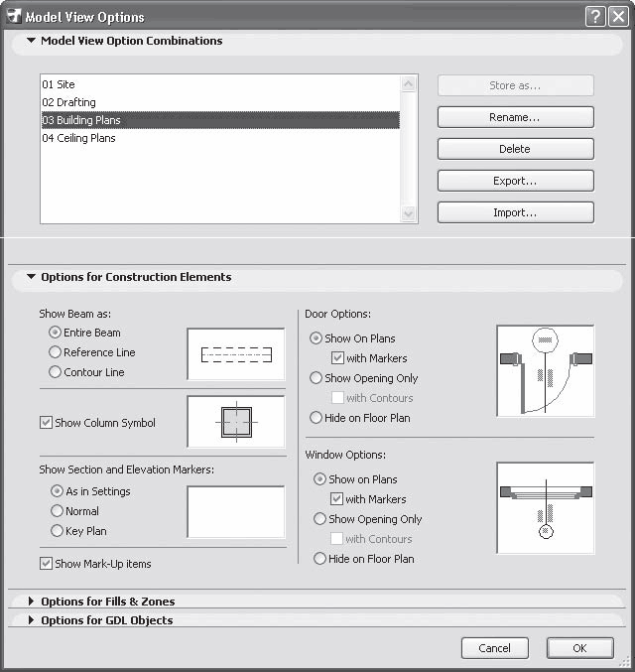
Task: Choose Key Plan marker radio button
Action: 58,531
